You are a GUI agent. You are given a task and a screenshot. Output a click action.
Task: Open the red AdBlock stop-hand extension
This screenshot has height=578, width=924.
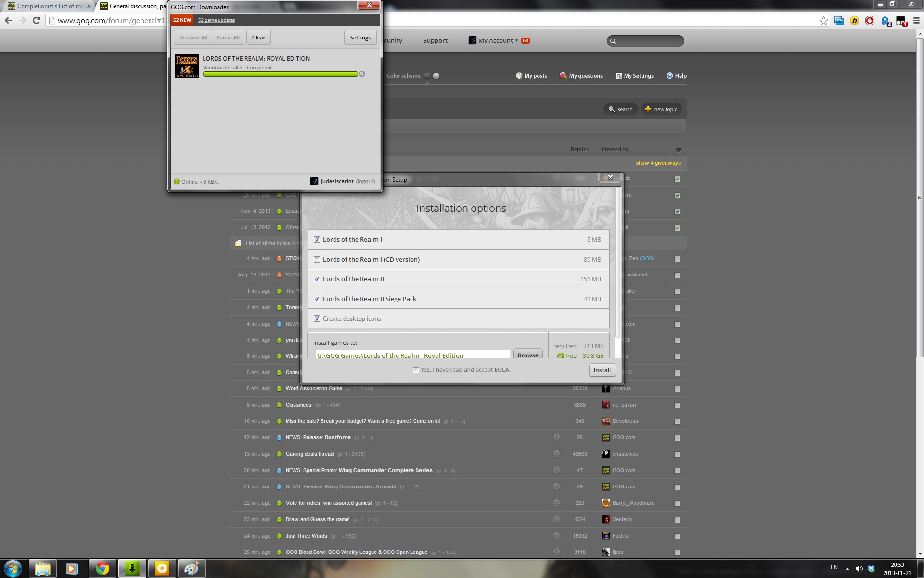tap(870, 21)
